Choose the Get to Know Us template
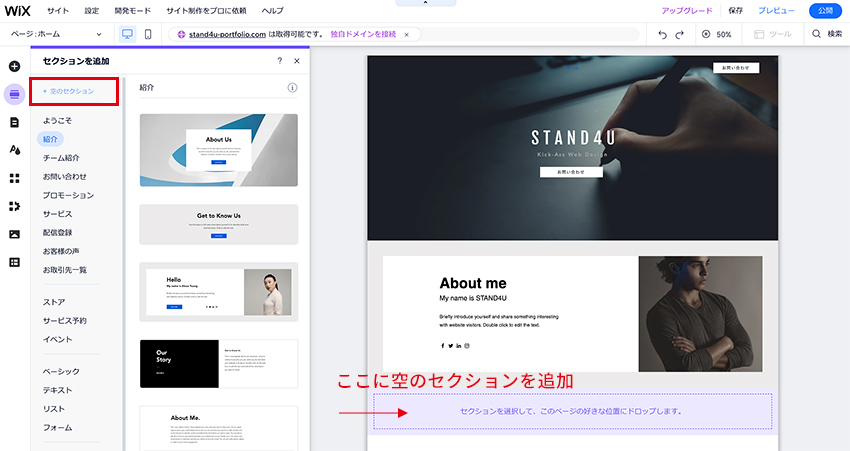Screen dimensions: 850x451 point(218,224)
